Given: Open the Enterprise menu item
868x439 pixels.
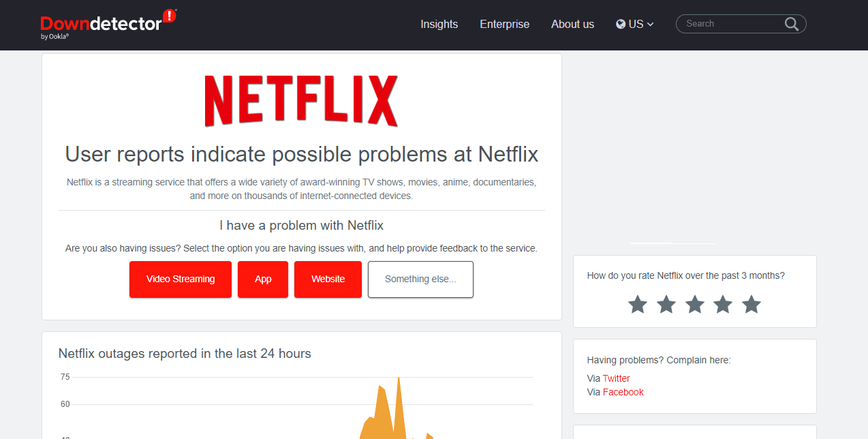Looking at the screenshot, I should click(504, 24).
